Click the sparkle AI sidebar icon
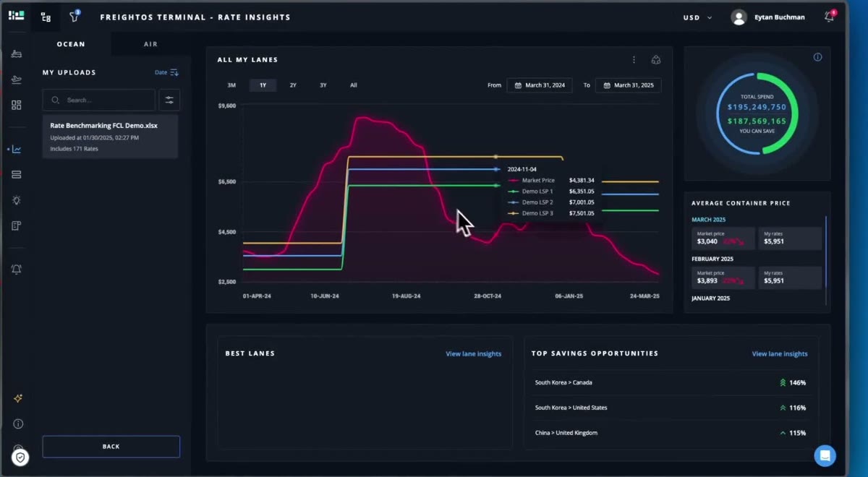Screen dimensions: 868x477 click(18, 398)
